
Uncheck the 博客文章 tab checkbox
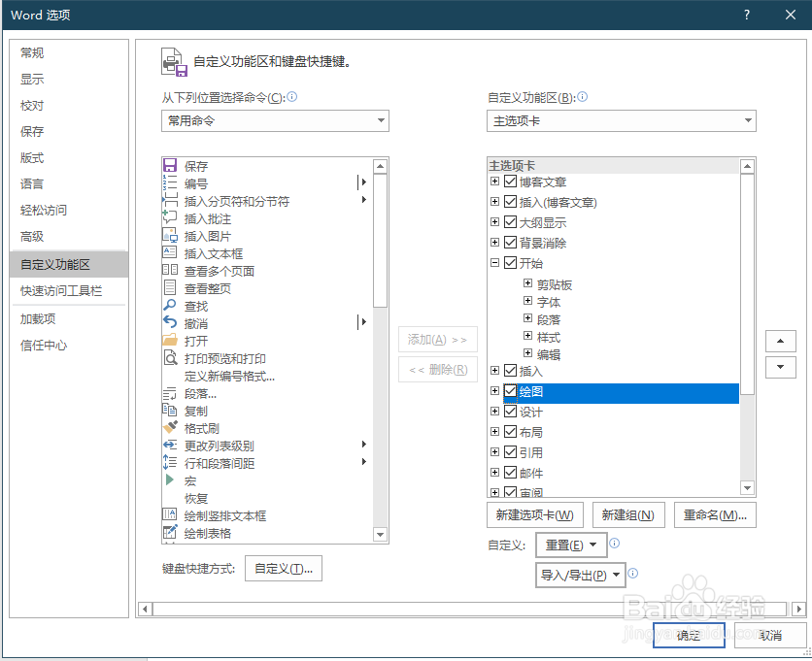tap(511, 182)
